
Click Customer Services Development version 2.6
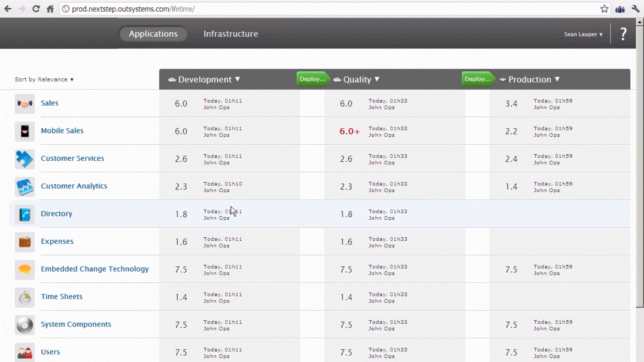(181, 159)
